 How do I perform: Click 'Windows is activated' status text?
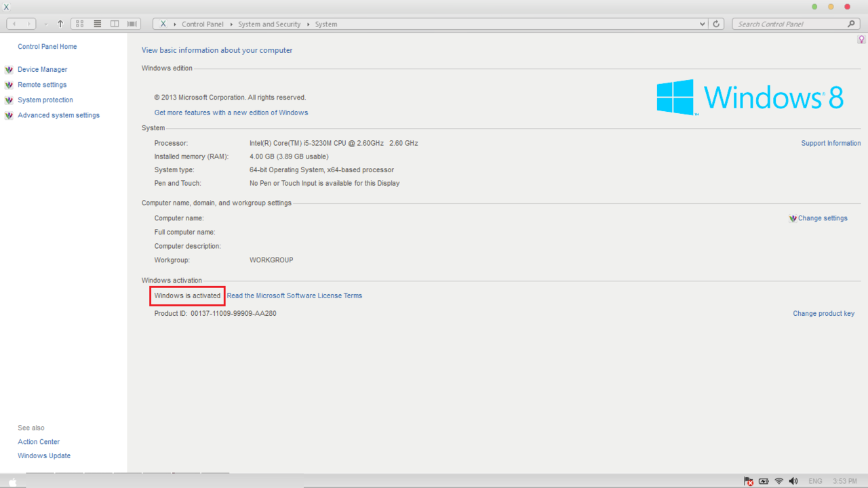(x=187, y=296)
